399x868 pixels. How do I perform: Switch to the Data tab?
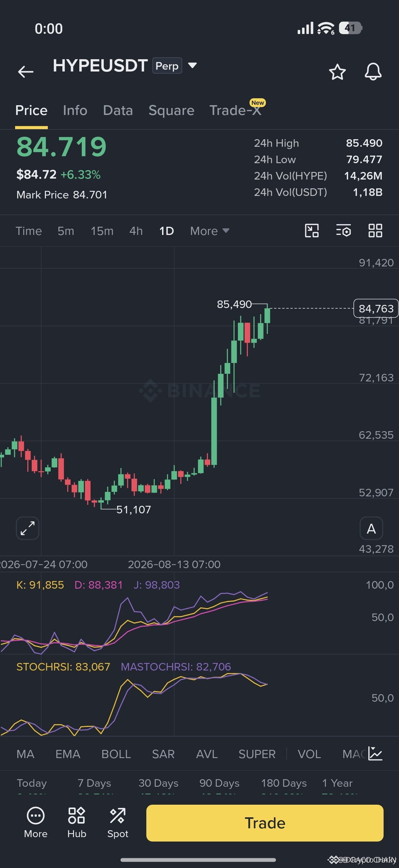coord(118,111)
